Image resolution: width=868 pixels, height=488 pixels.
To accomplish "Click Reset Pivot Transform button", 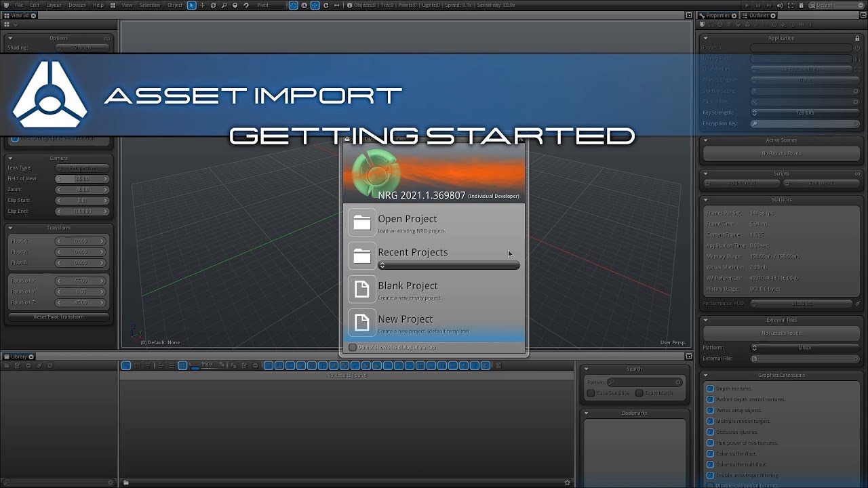I will pyautogui.click(x=58, y=317).
